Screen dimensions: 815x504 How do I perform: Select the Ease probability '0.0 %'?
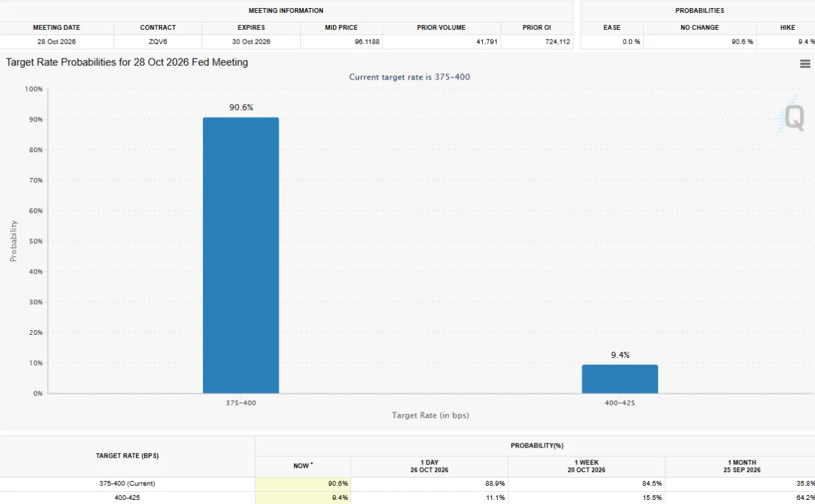coord(631,42)
